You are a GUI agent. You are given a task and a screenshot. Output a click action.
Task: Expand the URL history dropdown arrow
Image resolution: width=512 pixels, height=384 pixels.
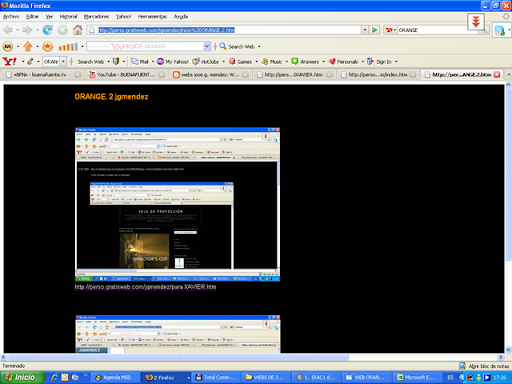[365, 30]
